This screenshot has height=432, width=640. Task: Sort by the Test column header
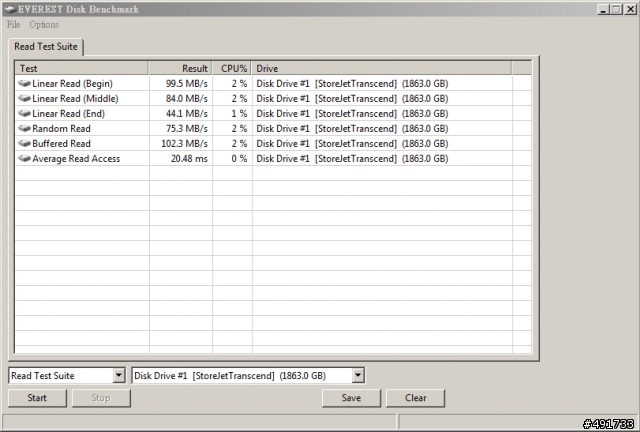click(81, 68)
